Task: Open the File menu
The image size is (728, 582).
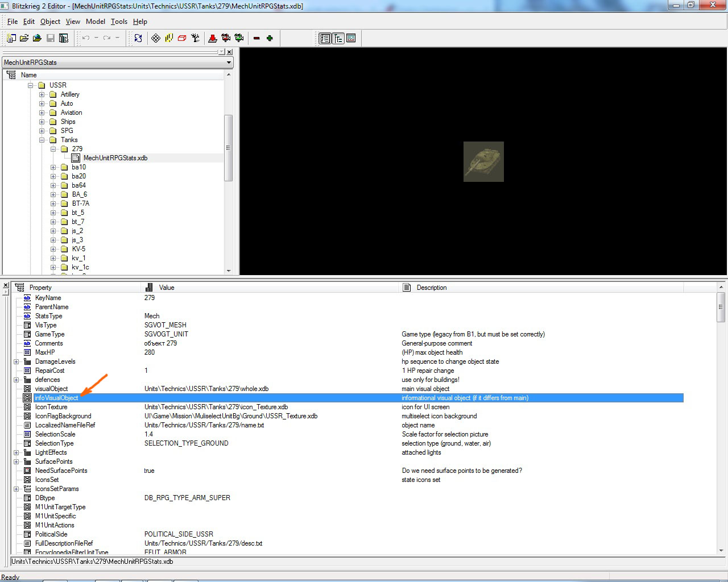Action: click(13, 22)
